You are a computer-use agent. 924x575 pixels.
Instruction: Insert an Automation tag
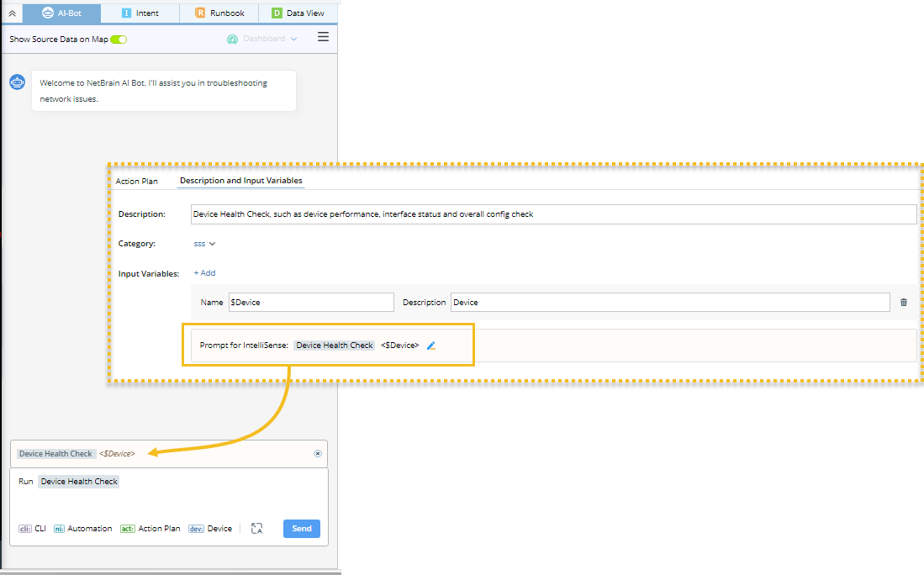coord(82,529)
